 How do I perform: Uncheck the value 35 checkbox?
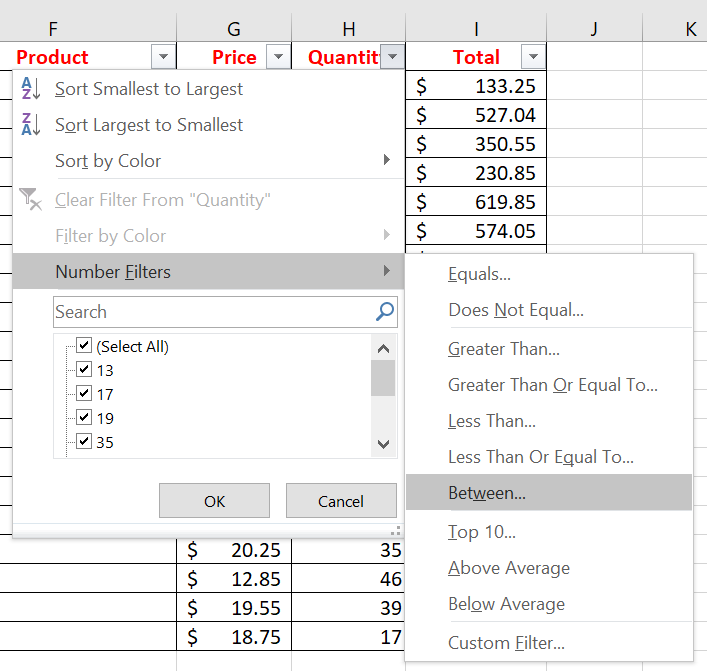[x=84, y=442]
